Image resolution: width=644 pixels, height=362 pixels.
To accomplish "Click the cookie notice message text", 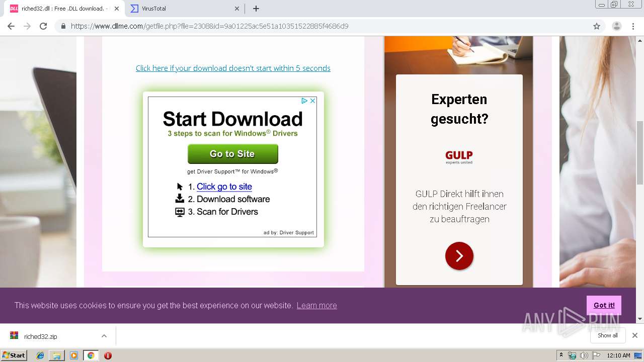I will [x=153, y=305].
